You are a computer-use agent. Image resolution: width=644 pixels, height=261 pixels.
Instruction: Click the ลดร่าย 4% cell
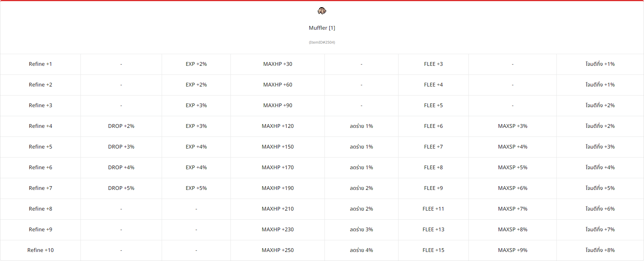[x=361, y=250]
